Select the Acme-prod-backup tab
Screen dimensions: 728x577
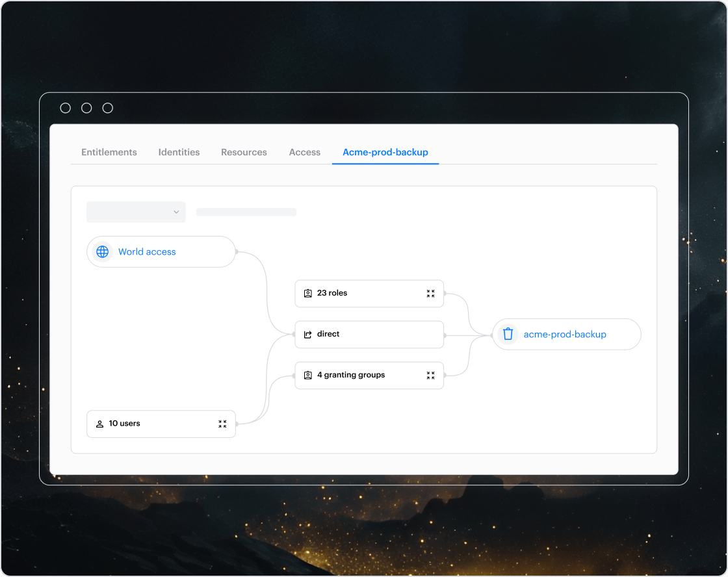point(385,152)
